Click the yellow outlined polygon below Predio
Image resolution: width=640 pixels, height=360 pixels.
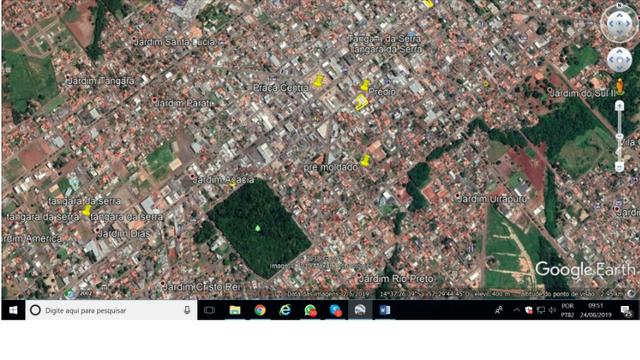pos(361,102)
